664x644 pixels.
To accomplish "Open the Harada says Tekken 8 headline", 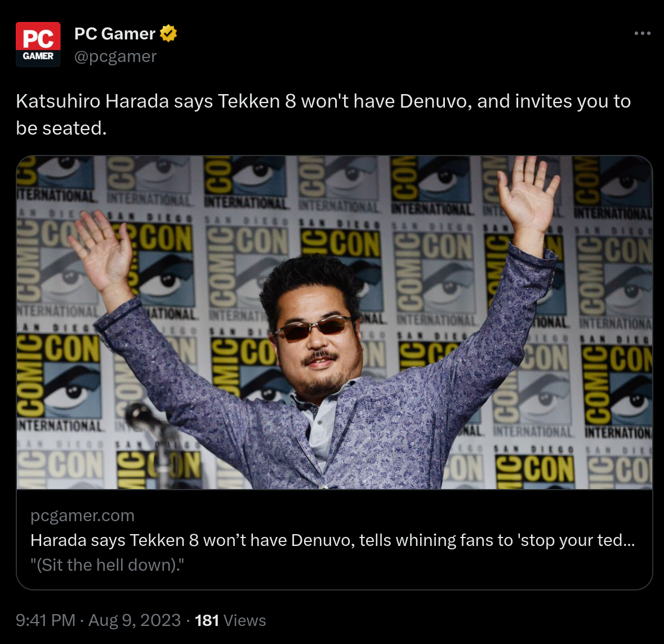I will point(332,540).
